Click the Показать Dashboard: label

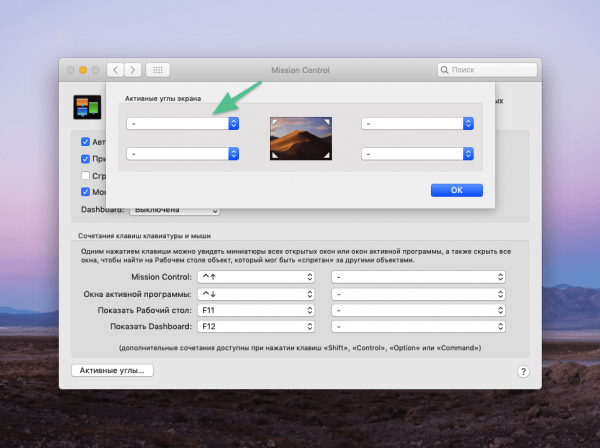point(151,326)
